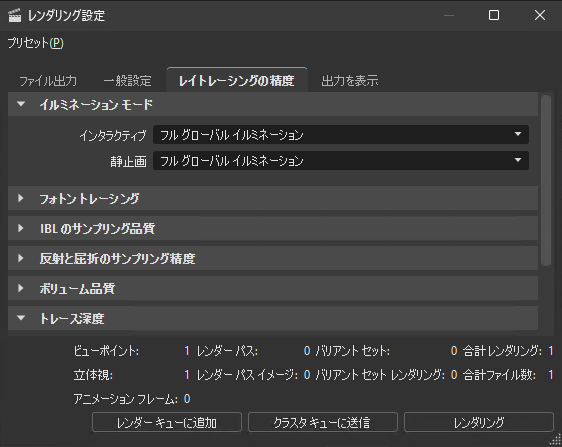Click the ビューポイント: label
Image resolution: width=562 pixels, height=447 pixels.
(x=106, y=351)
